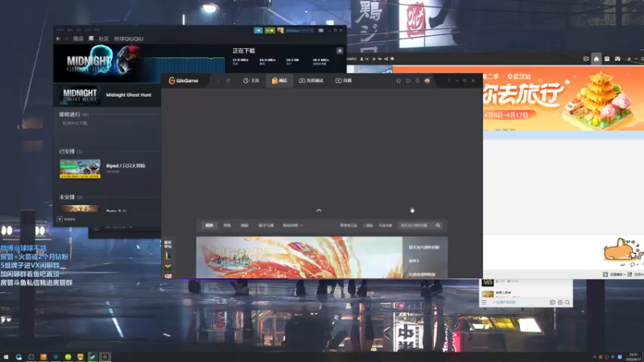
Task: Expand the WeGame store category dropdown
Action: [x=292, y=225]
